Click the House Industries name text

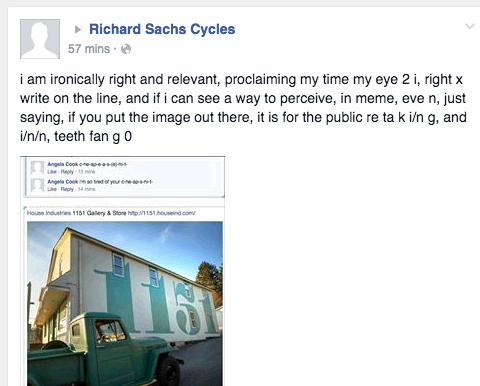49,213
